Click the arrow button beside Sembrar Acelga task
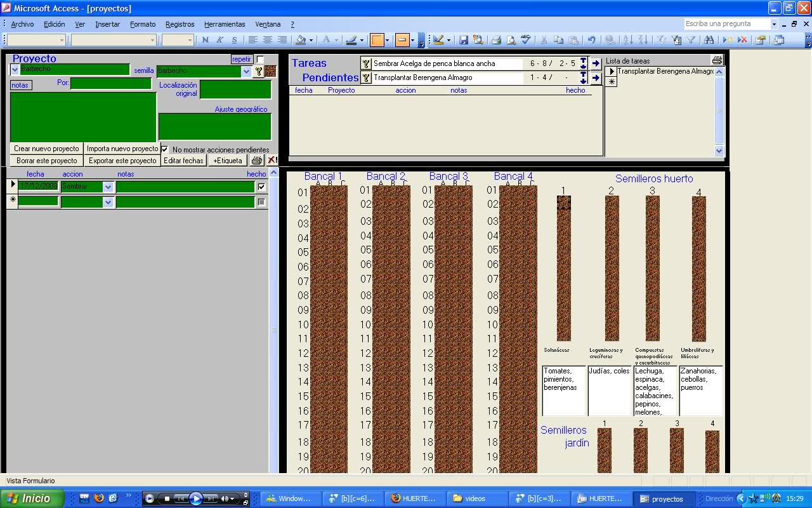Screen dimensions: 812x508 pyautogui.click(x=596, y=63)
